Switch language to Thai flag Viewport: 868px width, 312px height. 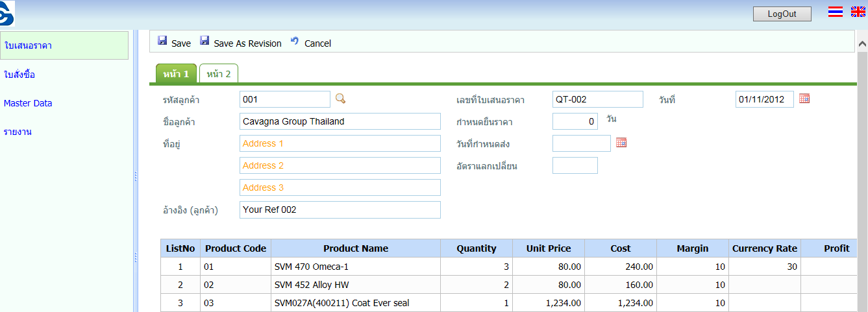(x=836, y=12)
